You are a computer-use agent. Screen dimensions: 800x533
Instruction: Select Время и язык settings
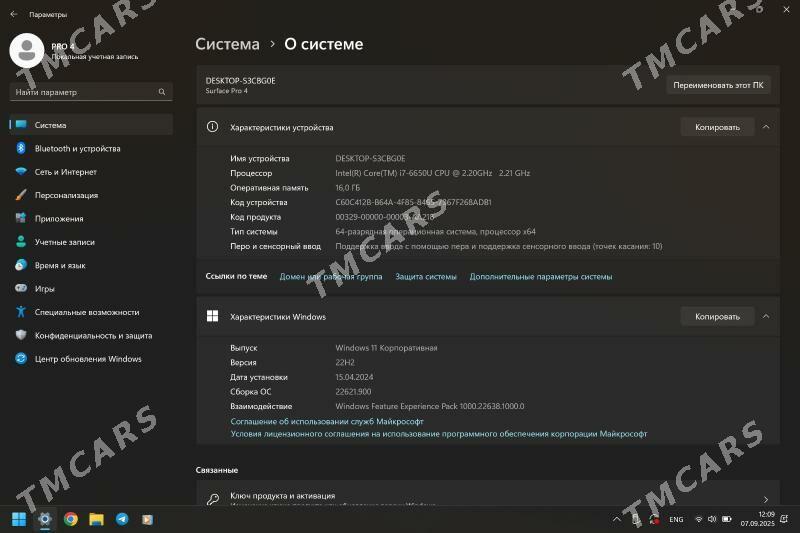[x=60, y=265]
